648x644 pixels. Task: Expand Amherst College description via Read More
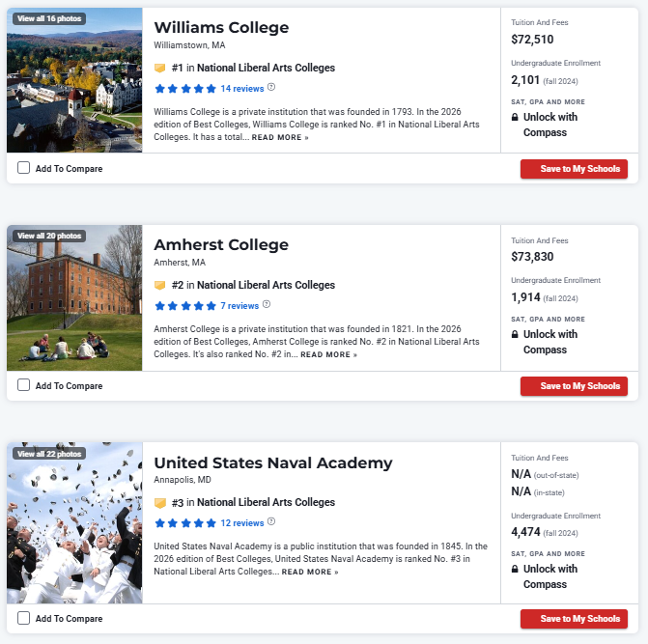pyautogui.click(x=328, y=355)
